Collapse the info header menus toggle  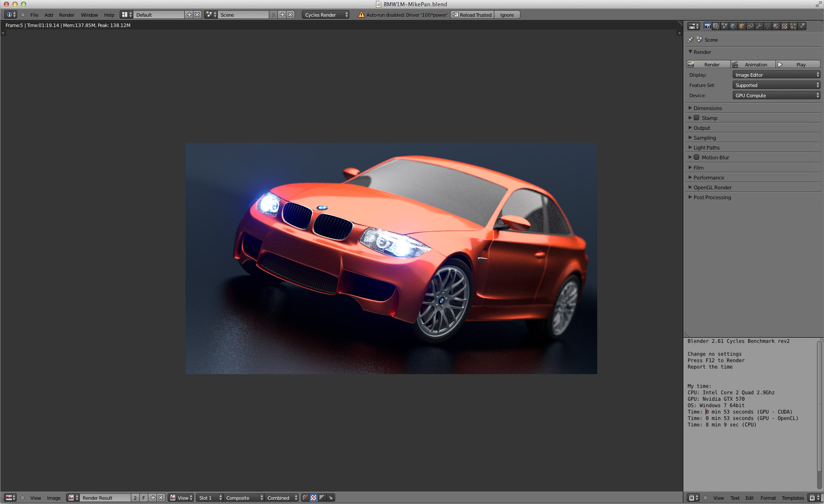pyautogui.click(x=23, y=15)
